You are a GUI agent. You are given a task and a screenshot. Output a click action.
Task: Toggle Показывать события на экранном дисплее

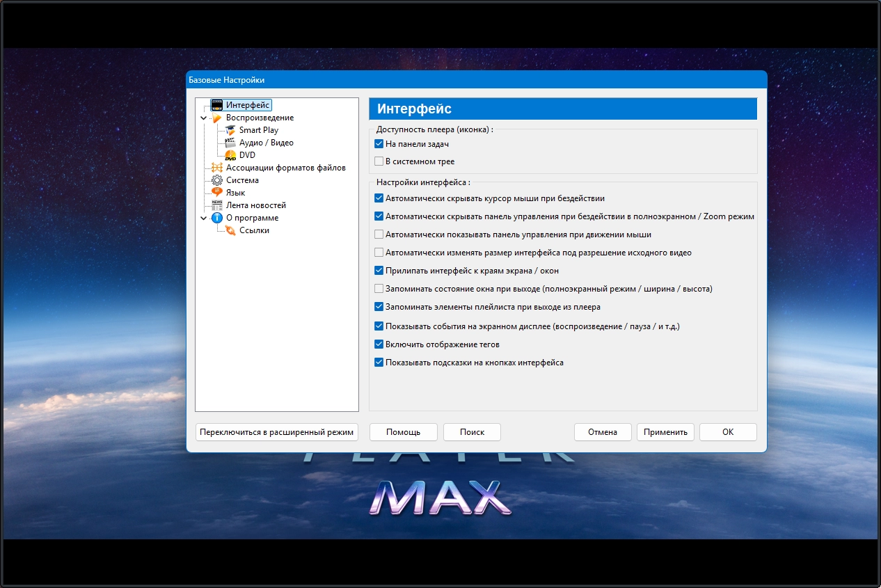pos(379,326)
